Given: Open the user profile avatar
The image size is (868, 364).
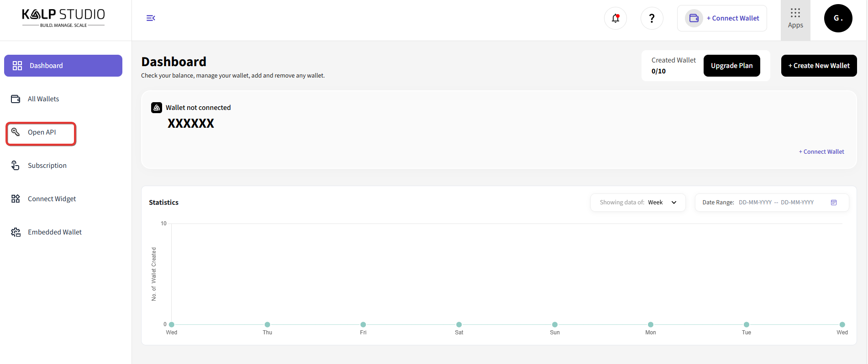Looking at the screenshot, I should tap(837, 18).
